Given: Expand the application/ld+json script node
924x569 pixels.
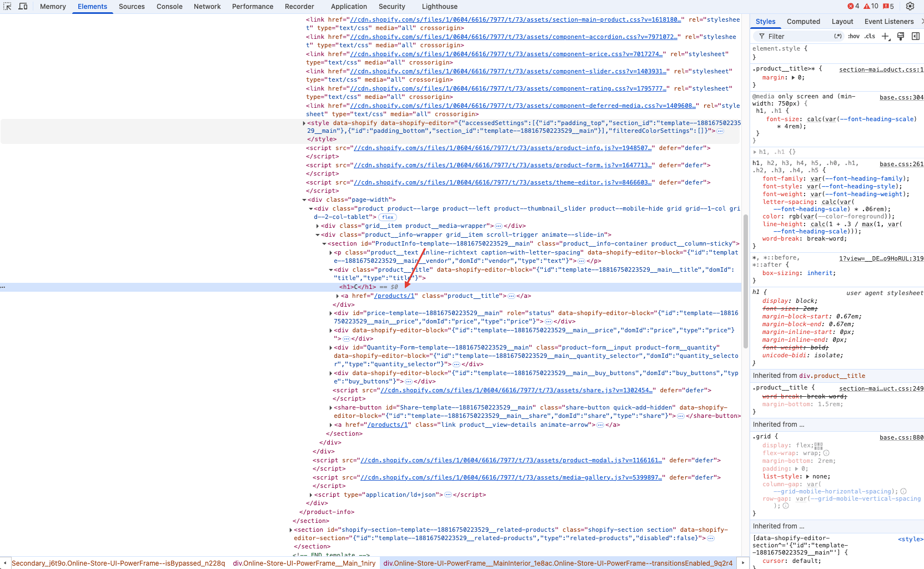Looking at the screenshot, I should [x=311, y=495].
